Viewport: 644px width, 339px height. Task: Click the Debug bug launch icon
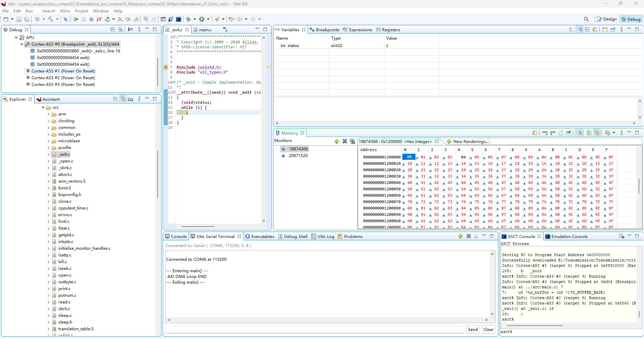click(189, 19)
